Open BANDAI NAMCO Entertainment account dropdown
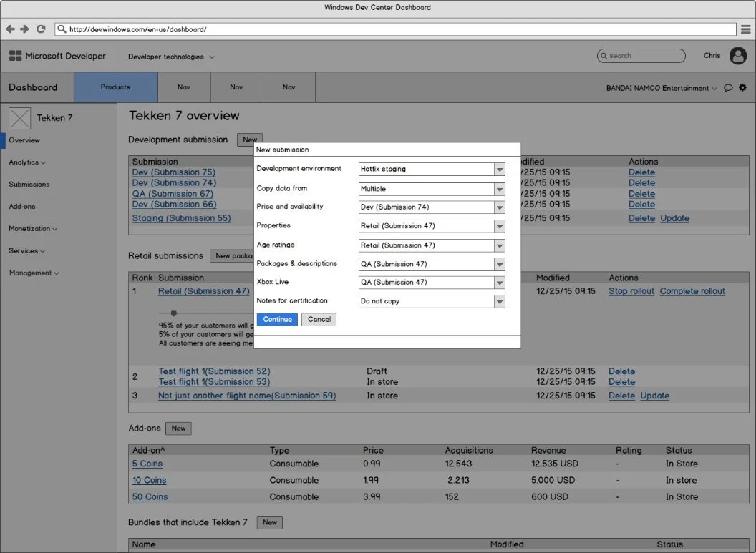The width and height of the screenshot is (756, 553). (661, 88)
